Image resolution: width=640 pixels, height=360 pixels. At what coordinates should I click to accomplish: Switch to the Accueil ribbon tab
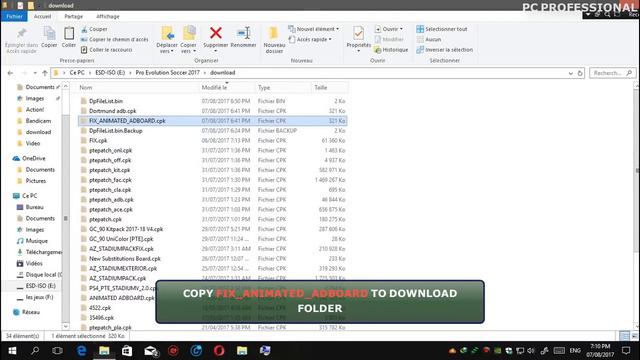coord(42,16)
